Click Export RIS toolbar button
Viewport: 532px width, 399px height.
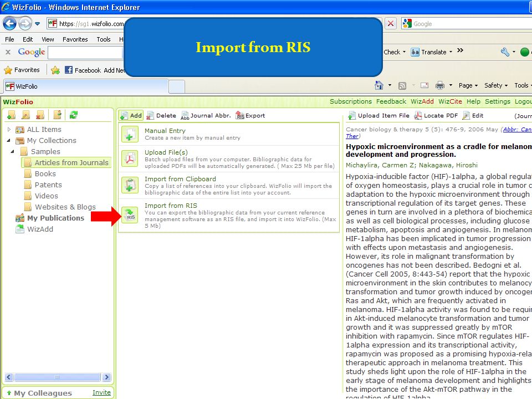(x=250, y=115)
